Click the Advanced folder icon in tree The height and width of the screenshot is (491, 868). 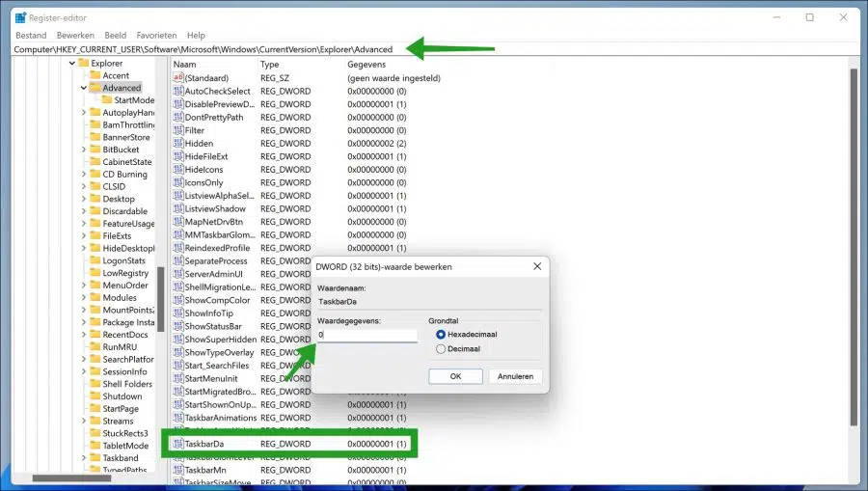95,88
